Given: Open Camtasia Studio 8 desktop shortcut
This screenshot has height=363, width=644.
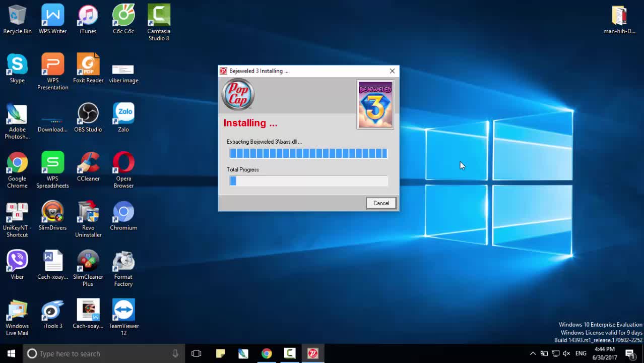Looking at the screenshot, I should [x=159, y=23].
